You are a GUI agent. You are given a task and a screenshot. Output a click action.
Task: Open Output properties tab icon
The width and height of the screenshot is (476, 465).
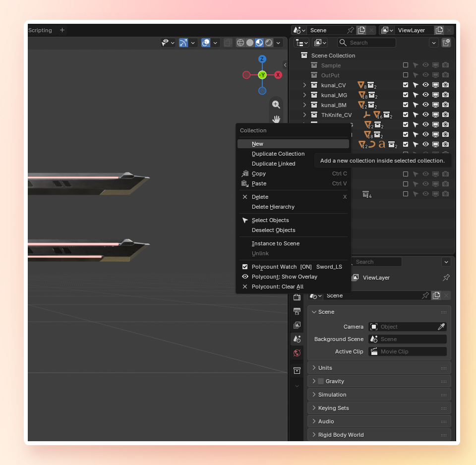pos(297,311)
